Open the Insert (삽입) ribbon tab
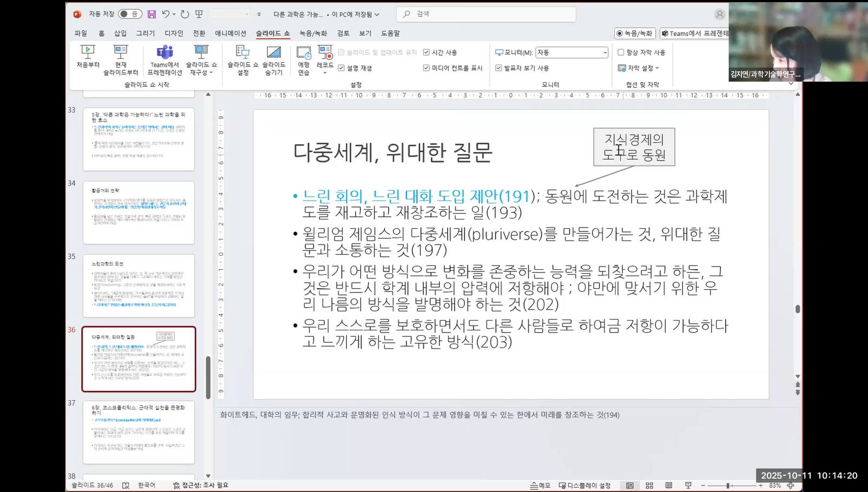The height and width of the screenshot is (492, 868). 120,33
